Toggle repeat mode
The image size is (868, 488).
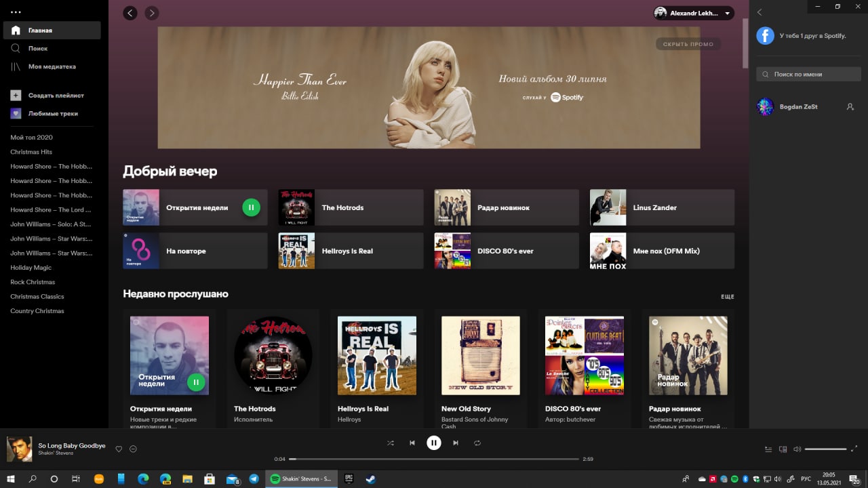click(x=477, y=443)
